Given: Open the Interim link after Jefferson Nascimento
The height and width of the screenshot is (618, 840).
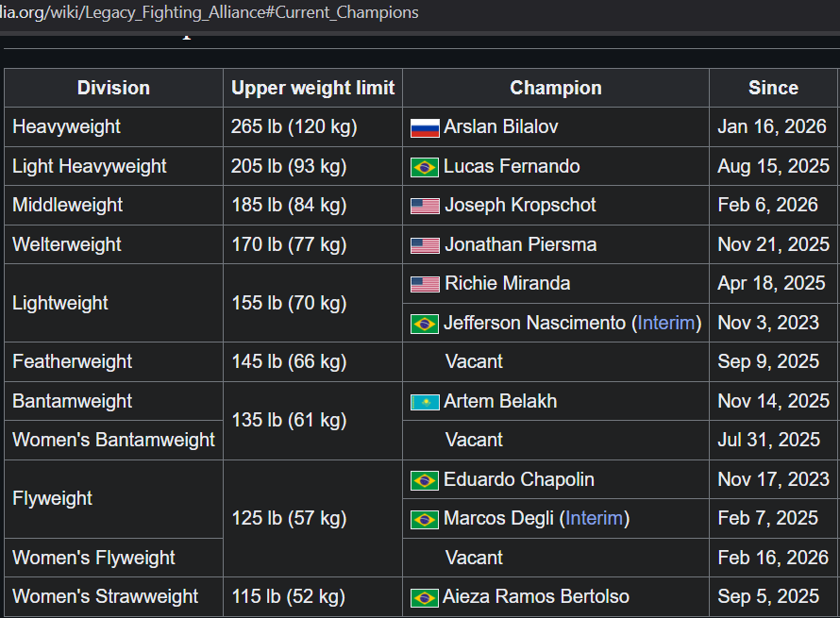Looking at the screenshot, I should 666,323.
